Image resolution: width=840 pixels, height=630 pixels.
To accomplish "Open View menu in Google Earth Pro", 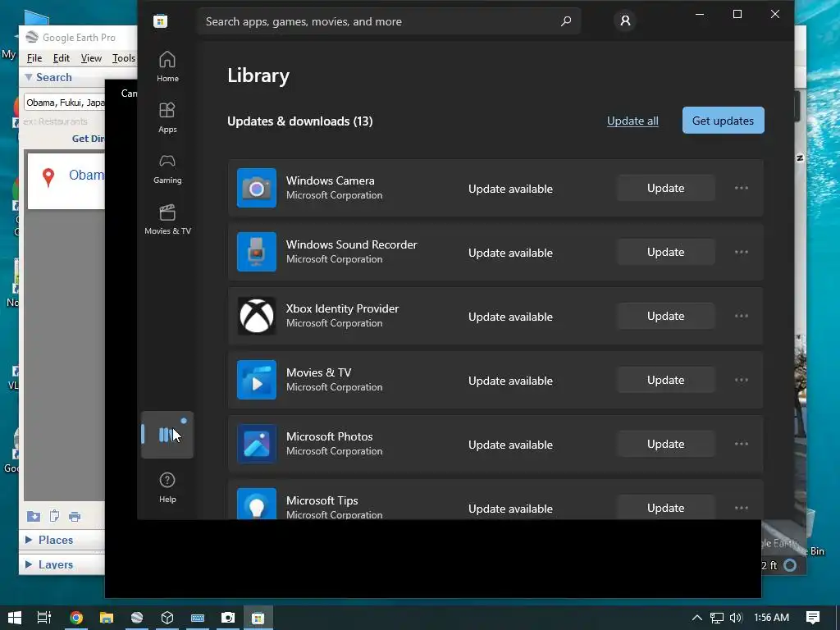I will click(91, 58).
